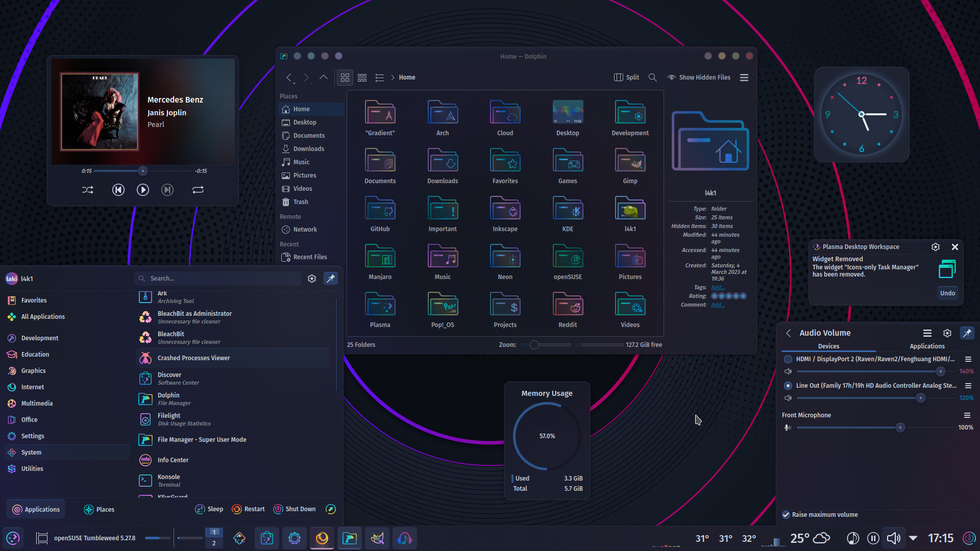
Task: Open Dolphin search magnifier
Action: coord(653,78)
